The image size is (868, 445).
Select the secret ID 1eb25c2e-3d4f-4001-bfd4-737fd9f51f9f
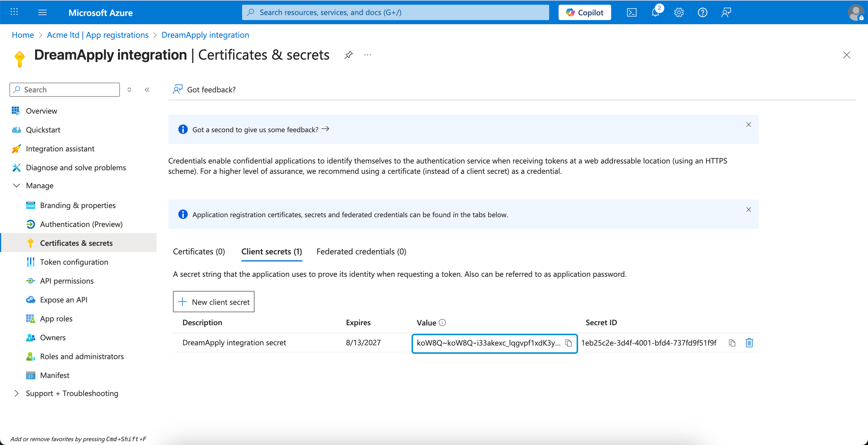(649, 343)
